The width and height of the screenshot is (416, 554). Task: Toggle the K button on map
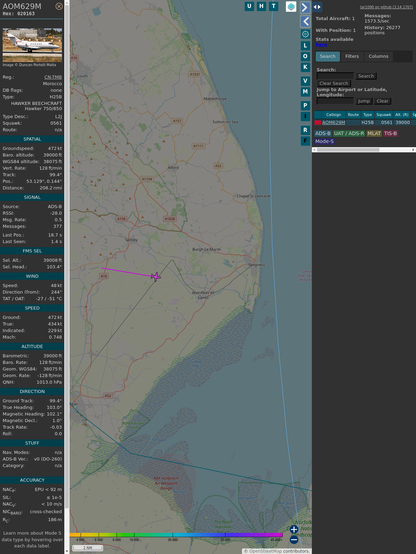[x=305, y=67]
